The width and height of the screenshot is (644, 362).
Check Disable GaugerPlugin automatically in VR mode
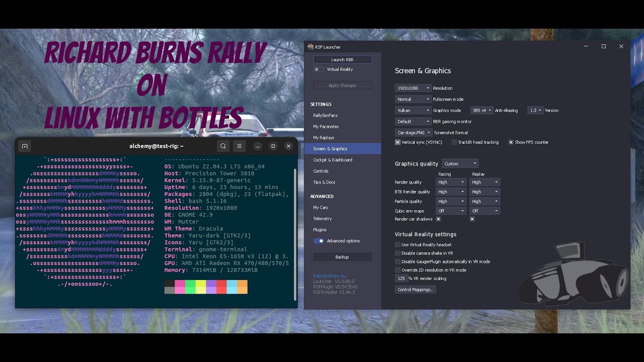point(397,262)
